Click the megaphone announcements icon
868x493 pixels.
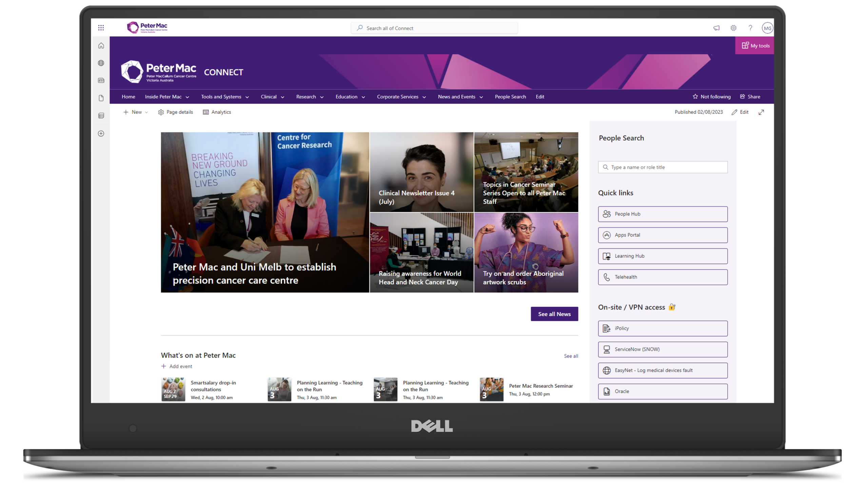tap(716, 28)
